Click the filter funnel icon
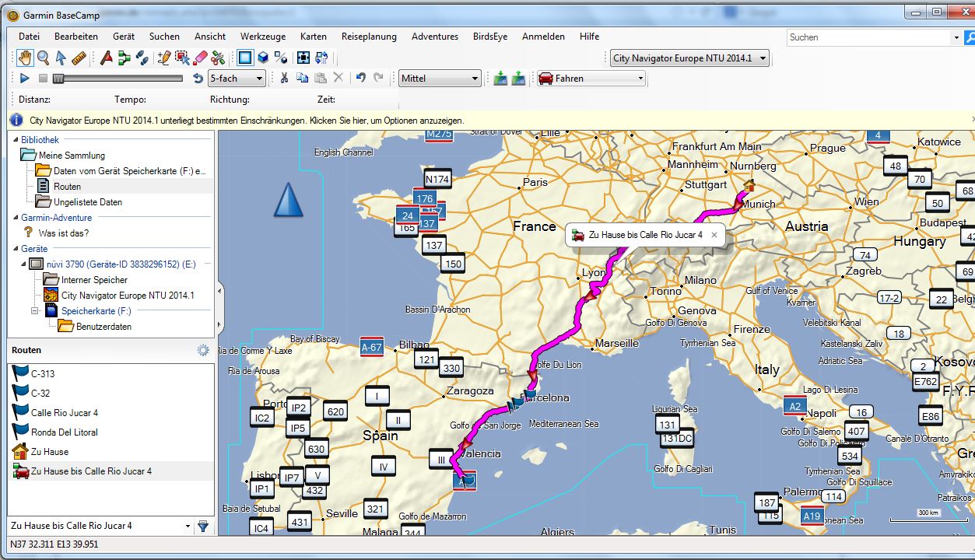Image resolution: width=975 pixels, height=560 pixels. point(203,526)
